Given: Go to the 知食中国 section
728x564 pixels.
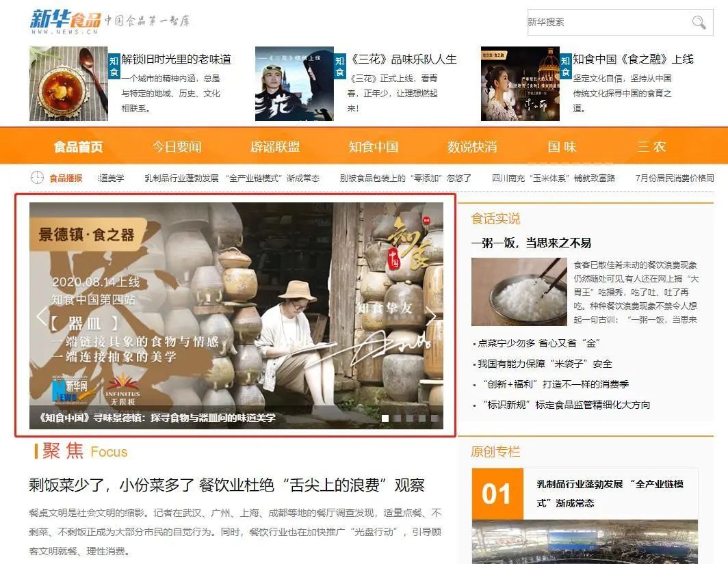Looking at the screenshot, I should [373, 146].
